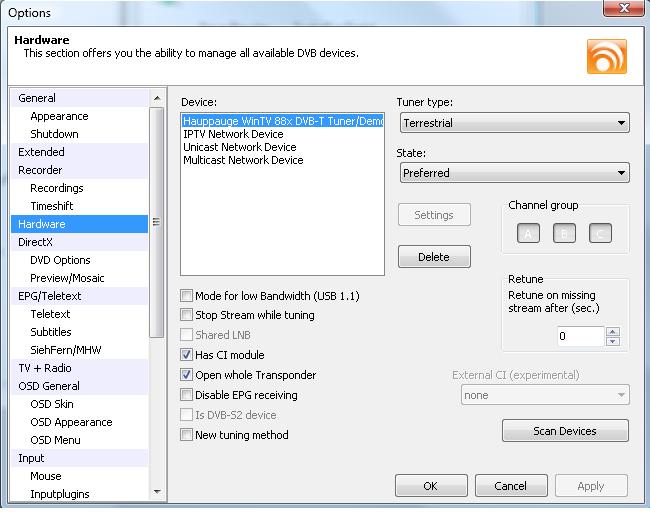This screenshot has height=512, width=650.
Task: Select channel group B button
Action: (x=564, y=234)
